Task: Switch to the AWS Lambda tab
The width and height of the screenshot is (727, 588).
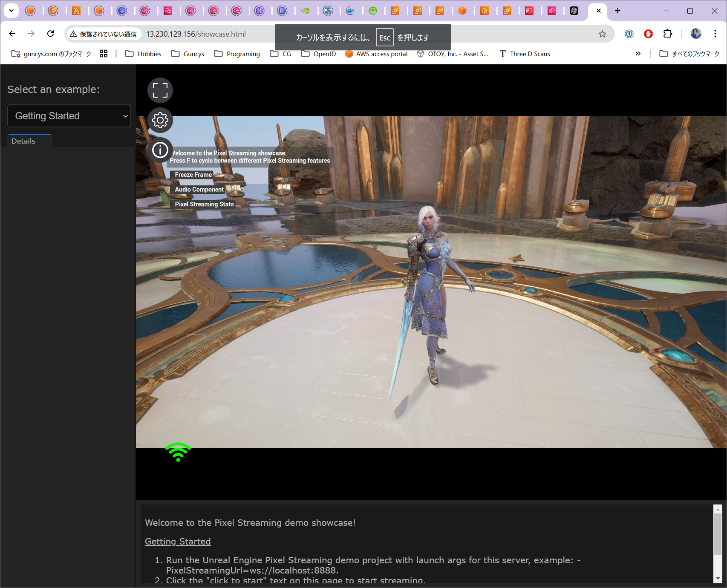Action: pyautogui.click(x=76, y=11)
